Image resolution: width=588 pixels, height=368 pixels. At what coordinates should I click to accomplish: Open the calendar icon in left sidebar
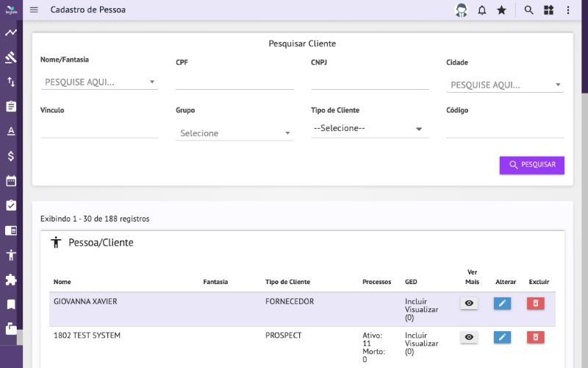11,180
